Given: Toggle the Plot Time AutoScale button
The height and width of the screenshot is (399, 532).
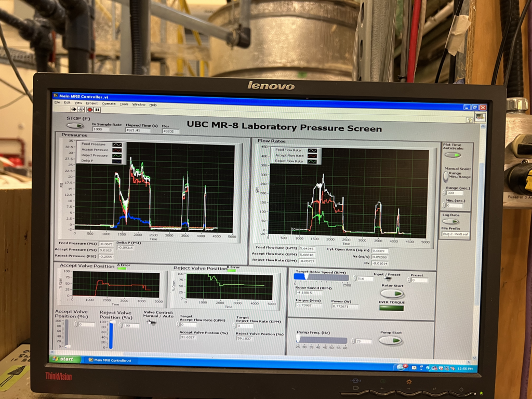Looking at the screenshot, I should pyautogui.click(x=452, y=155).
